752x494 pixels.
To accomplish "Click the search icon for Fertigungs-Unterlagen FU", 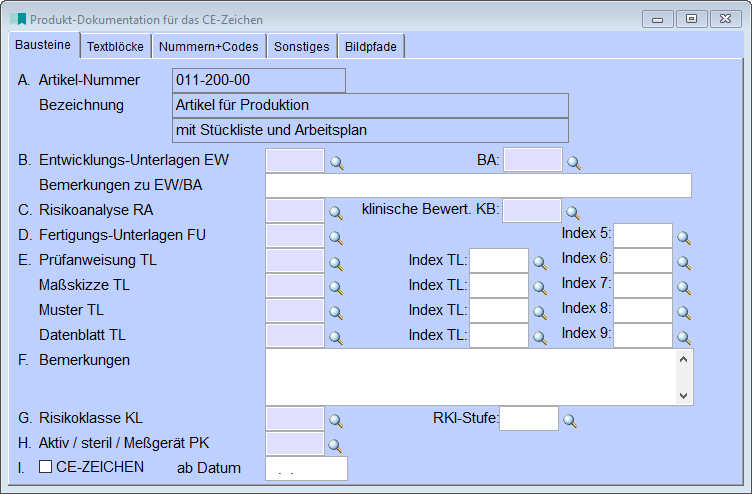I will [x=336, y=238].
